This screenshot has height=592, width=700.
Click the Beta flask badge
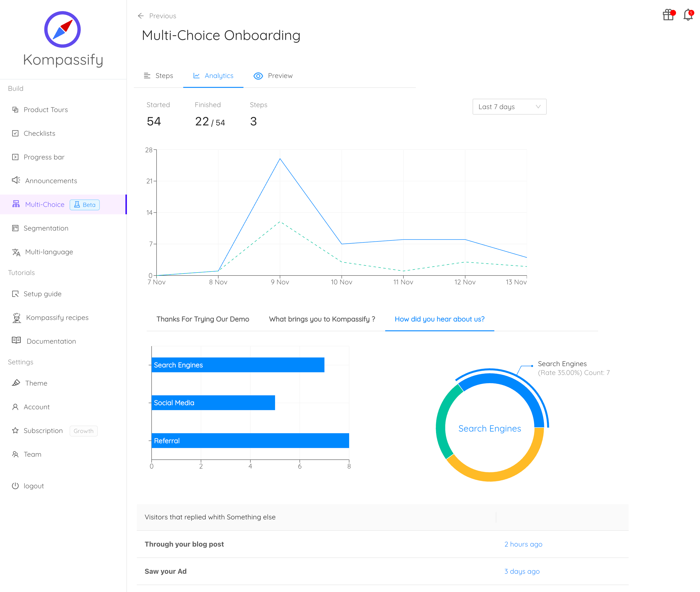pyautogui.click(x=84, y=205)
